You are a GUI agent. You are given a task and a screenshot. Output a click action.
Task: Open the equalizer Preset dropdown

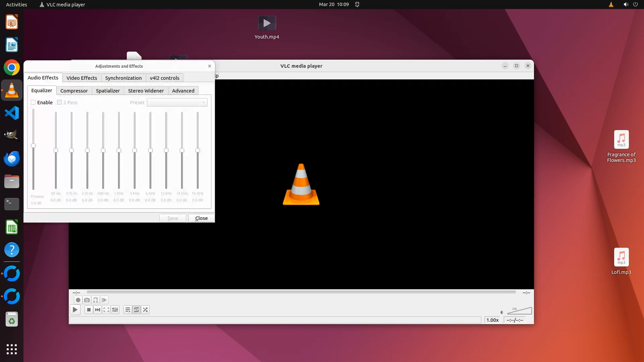click(x=177, y=103)
